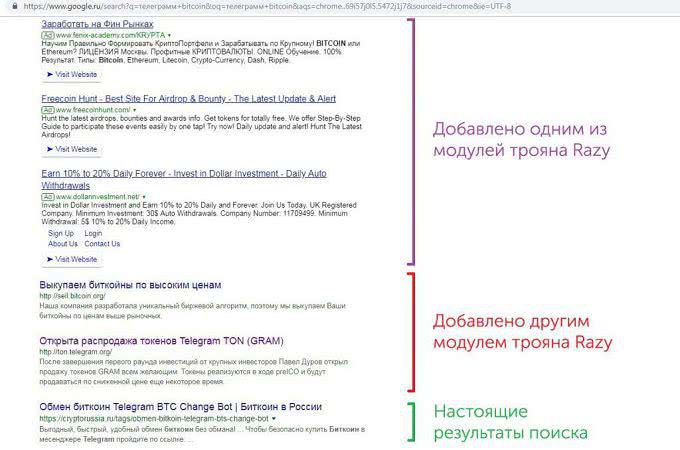The image size is (680, 450).
Task: Click the Ad badge beside fenix-academy.com
Action: click(47, 35)
